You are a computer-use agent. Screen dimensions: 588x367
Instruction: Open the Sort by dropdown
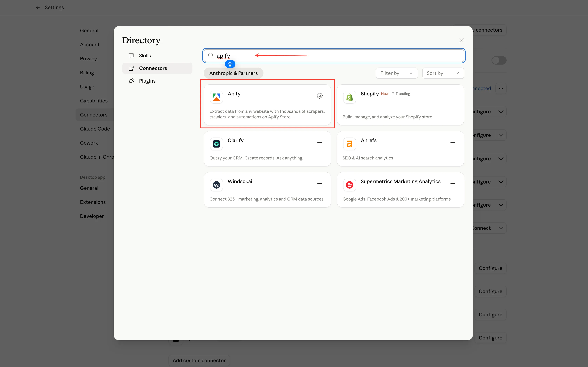point(443,73)
